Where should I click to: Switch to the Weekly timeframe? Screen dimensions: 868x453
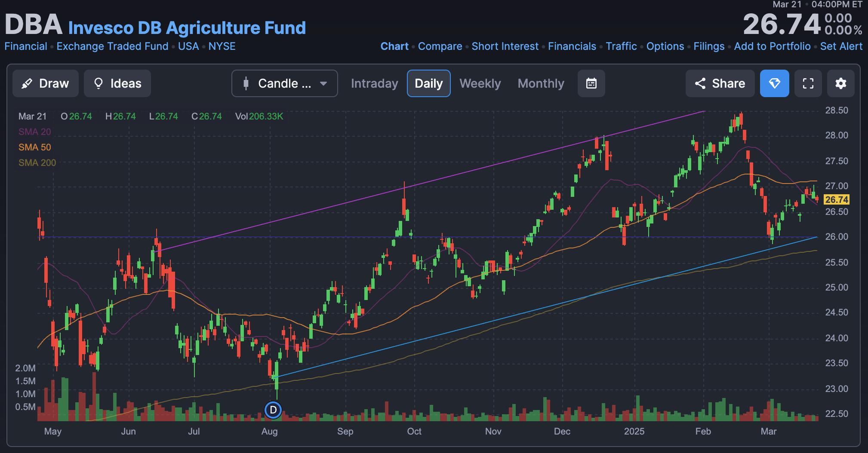480,83
